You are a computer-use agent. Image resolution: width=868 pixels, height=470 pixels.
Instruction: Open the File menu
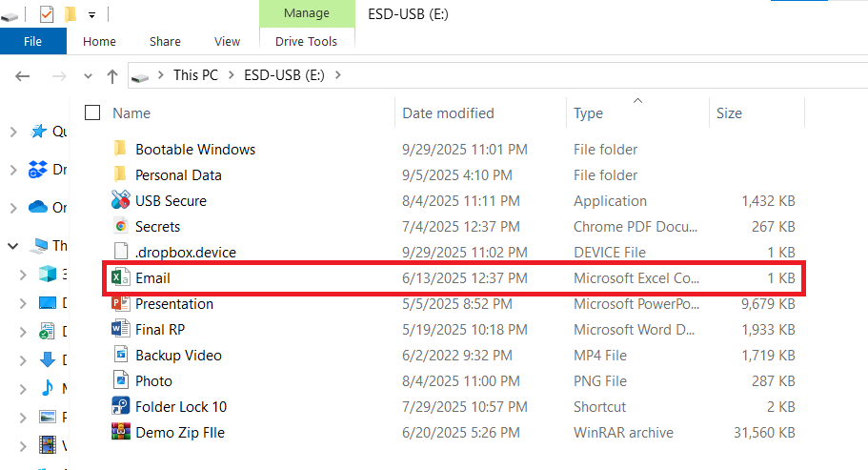click(32, 42)
